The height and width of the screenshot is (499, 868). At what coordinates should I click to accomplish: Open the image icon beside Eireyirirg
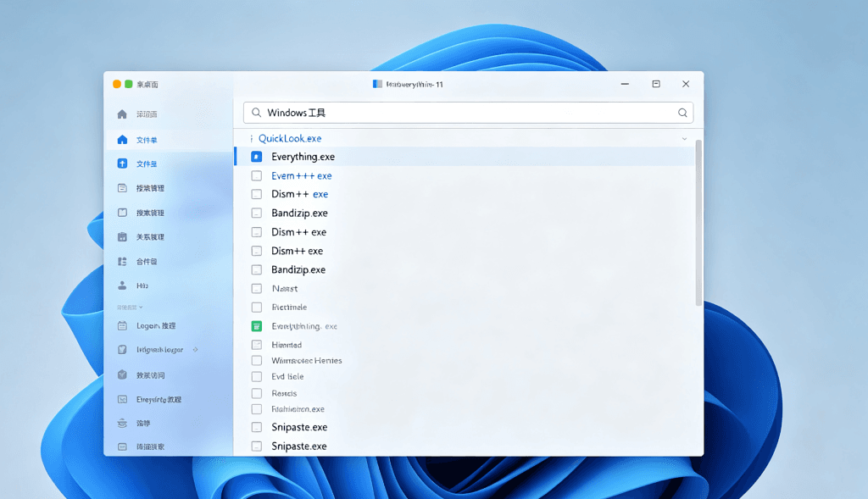pos(122,399)
